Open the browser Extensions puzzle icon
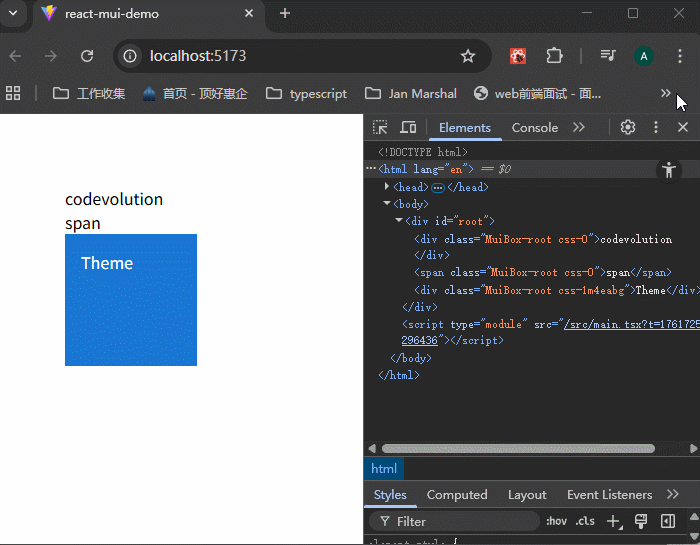The height and width of the screenshot is (545, 700). coord(554,56)
